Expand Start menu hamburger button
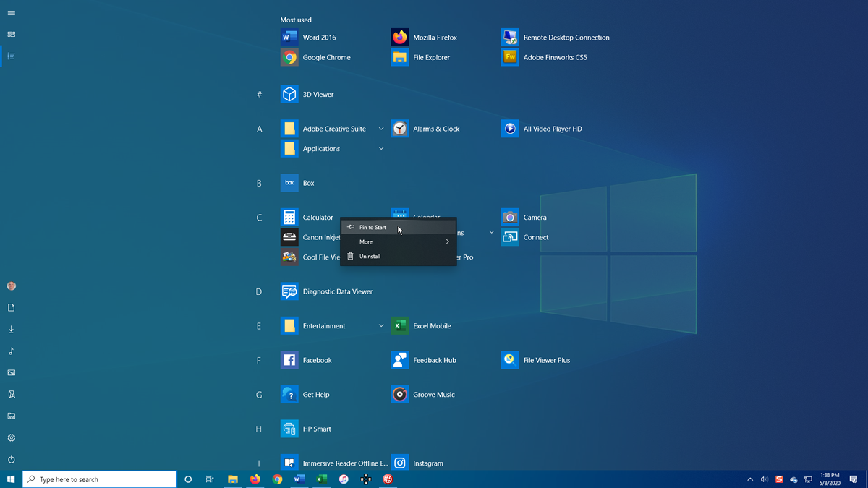Image resolution: width=868 pixels, height=488 pixels. (x=11, y=13)
